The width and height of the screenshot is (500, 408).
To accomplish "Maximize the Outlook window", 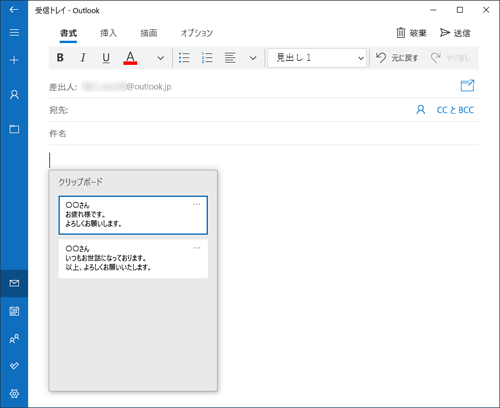I will 460,10.
